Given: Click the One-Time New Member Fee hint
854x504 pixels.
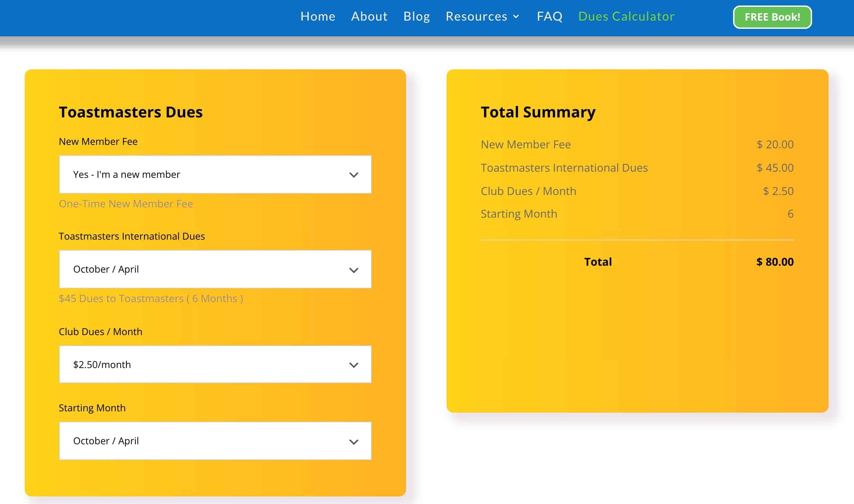Looking at the screenshot, I should (126, 204).
